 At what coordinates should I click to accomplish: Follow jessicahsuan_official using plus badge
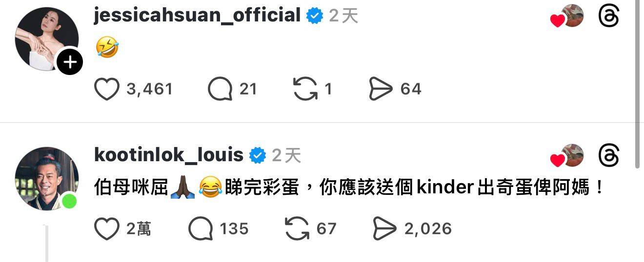[70, 62]
